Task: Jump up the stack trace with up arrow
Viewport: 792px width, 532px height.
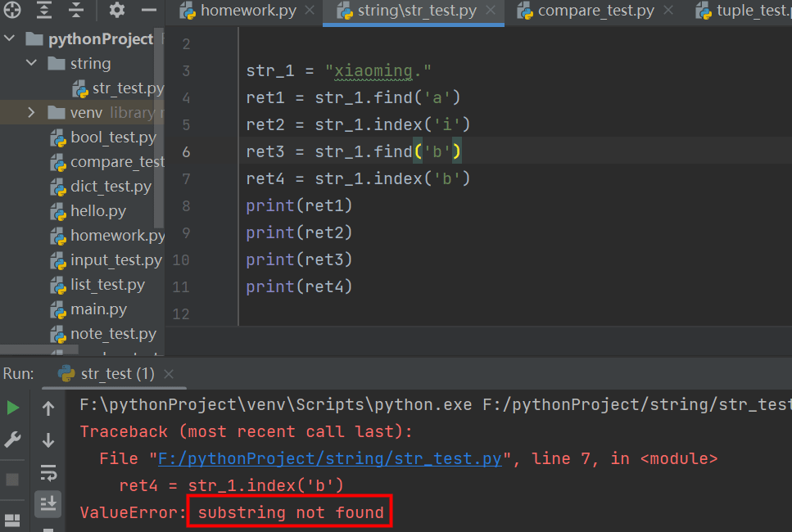Action: click(x=48, y=408)
